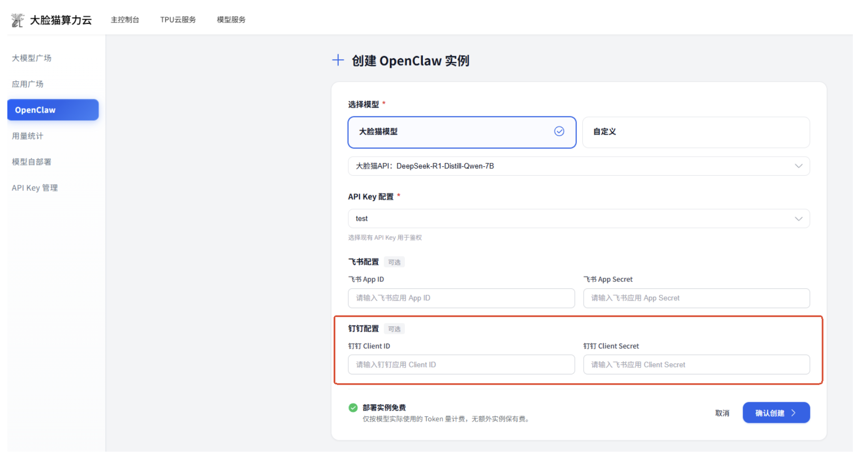
Task: Open 主控制台 in top navigation
Action: pyautogui.click(x=125, y=20)
